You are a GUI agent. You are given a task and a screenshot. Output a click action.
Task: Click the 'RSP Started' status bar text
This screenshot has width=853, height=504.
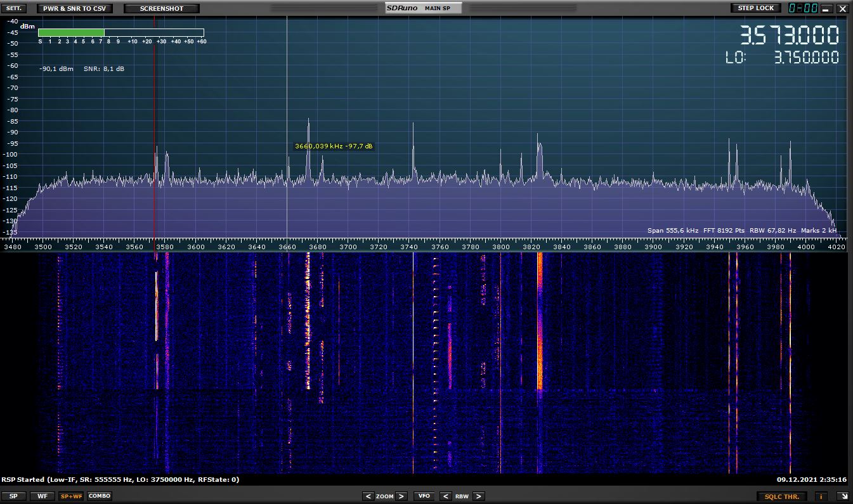pyautogui.click(x=120, y=480)
